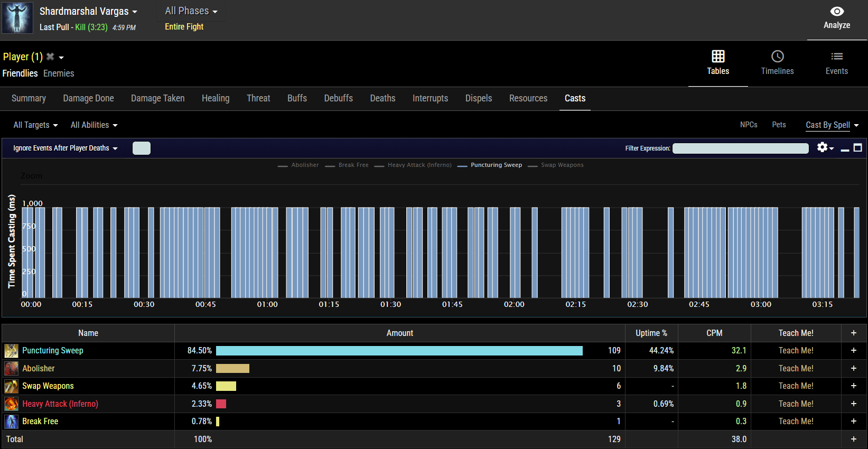Go to the Debuffs tab

(339, 98)
